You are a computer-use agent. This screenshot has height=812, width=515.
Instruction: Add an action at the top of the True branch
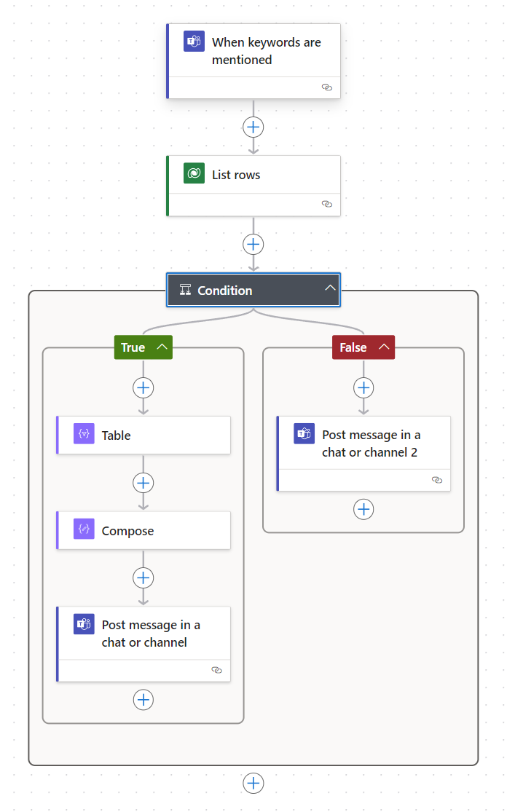(x=143, y=387)
